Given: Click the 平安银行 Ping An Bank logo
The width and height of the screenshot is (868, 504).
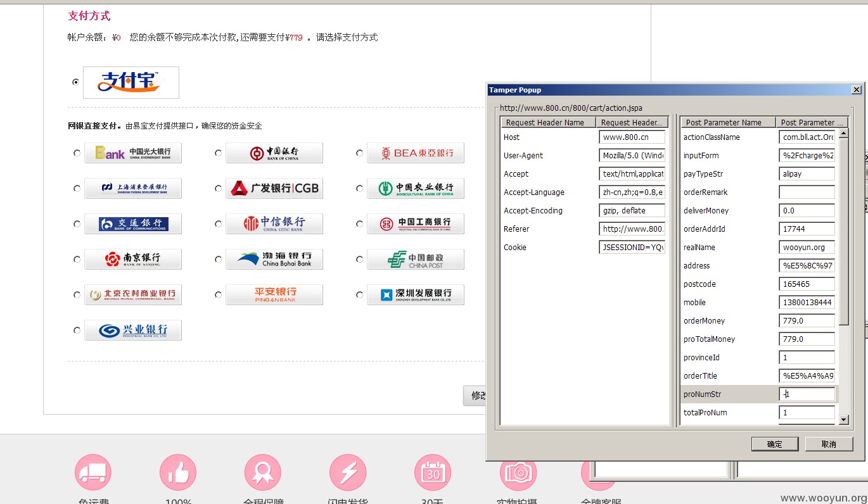Looking at the screenshot, I should [x=274, y=294].
